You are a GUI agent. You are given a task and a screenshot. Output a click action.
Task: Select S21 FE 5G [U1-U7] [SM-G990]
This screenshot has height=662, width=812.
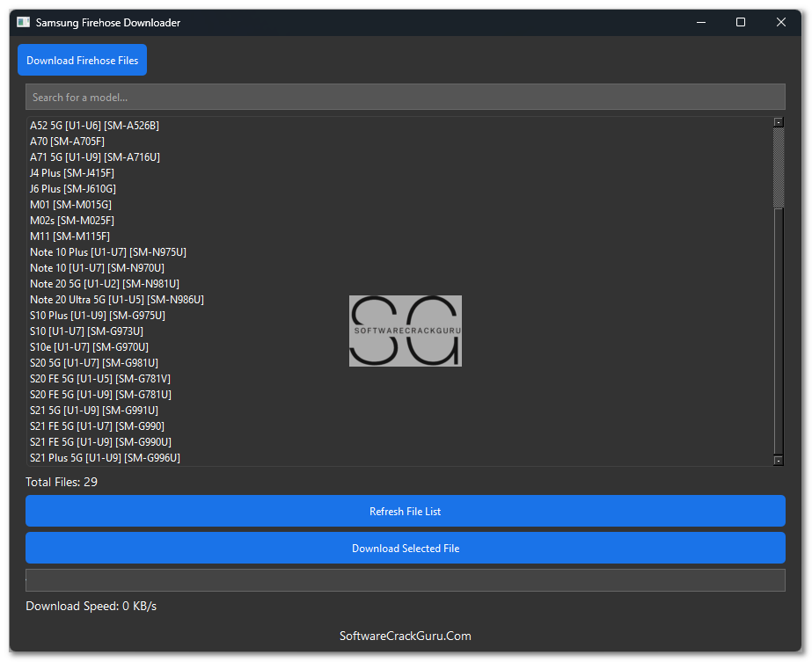[97, 426]
